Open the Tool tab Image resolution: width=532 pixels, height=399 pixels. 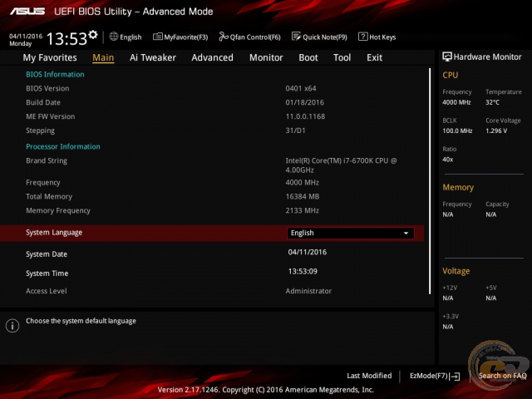click(342, 57)
